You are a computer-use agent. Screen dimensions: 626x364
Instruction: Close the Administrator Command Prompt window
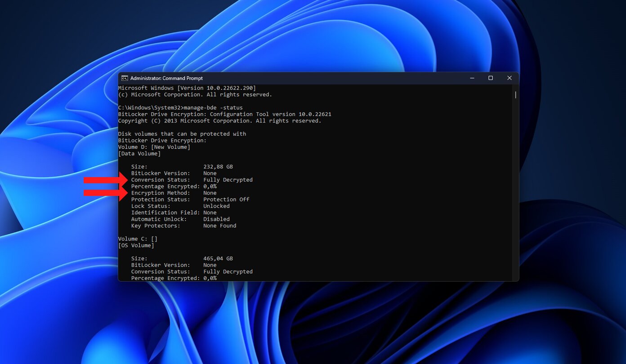(x=510, y=78)
